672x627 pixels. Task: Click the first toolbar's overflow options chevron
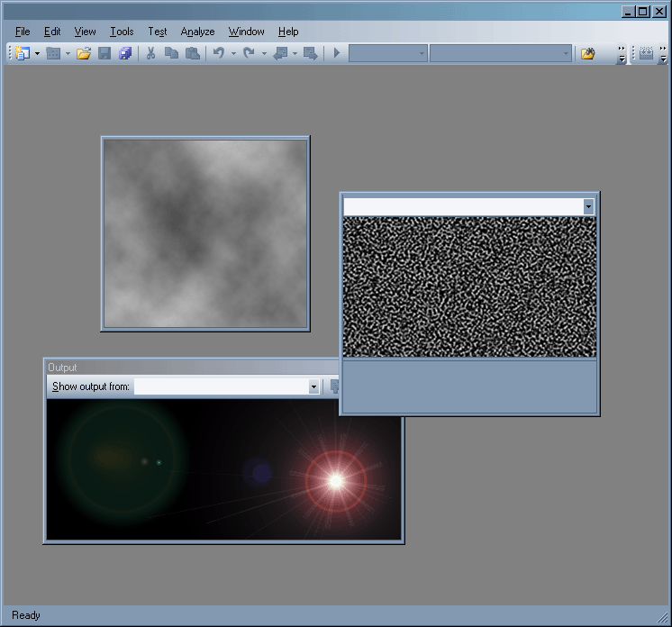coord(622,54)
